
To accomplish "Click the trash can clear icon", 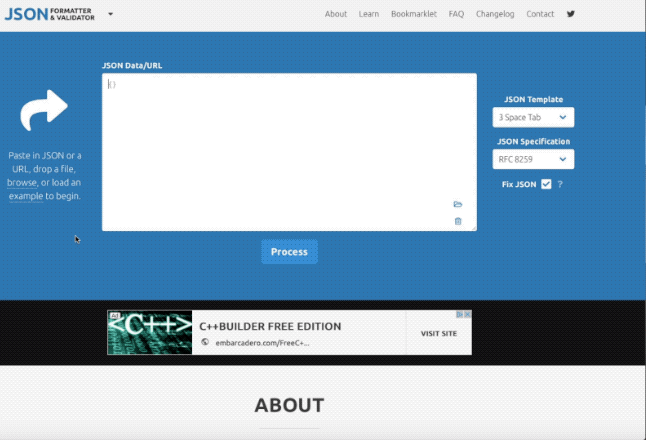I will (458, 221).
